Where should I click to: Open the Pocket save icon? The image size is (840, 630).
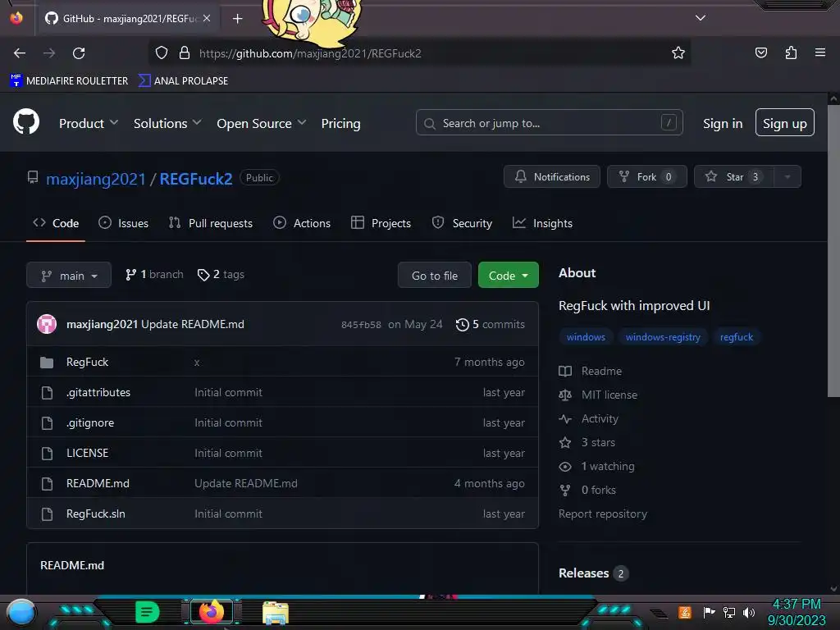tap(760, 52)
